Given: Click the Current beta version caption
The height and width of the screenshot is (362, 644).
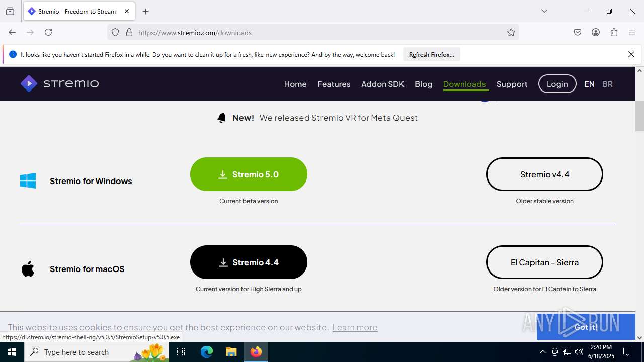Looking at the screenshot, I should tap(249, 201).
